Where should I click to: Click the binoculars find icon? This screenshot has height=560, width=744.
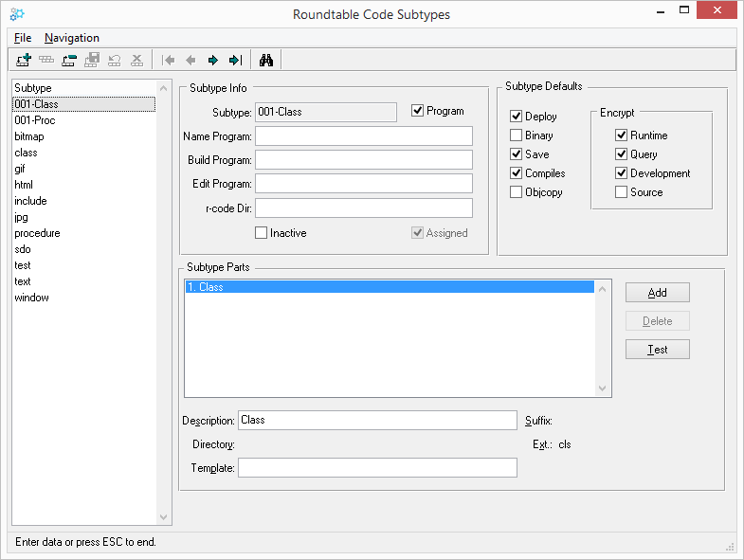click(266, 60)
